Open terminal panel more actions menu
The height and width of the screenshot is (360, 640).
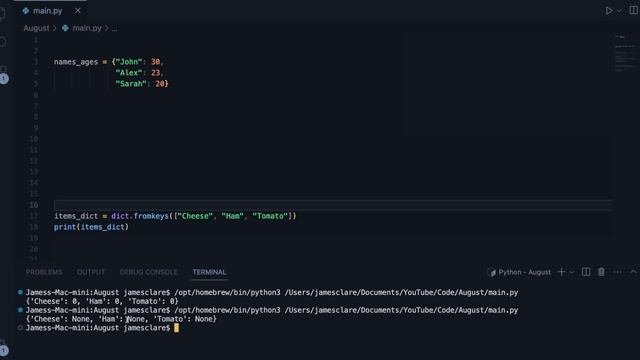pos(617,272)
